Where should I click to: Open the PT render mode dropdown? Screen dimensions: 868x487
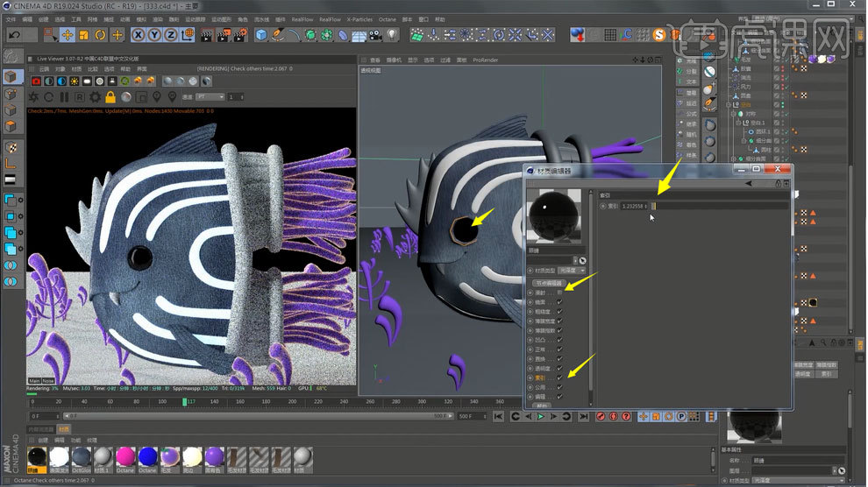pyautogui.click(x=209, y=96)
